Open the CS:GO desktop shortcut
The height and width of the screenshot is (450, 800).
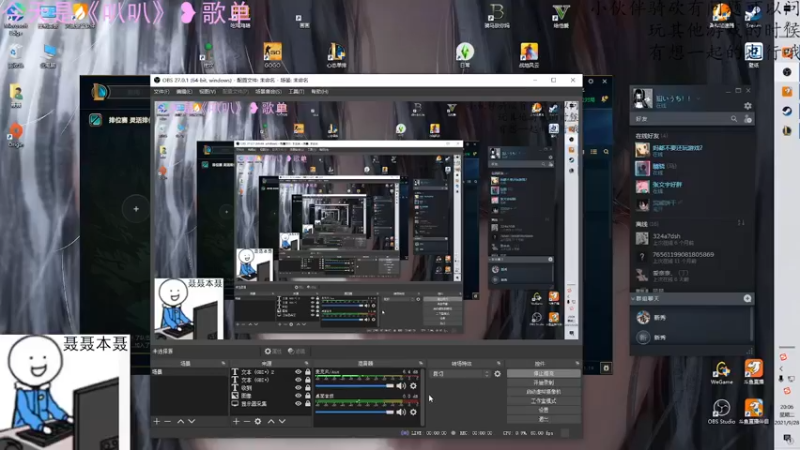pyautogui.click(x=272, y=55)
